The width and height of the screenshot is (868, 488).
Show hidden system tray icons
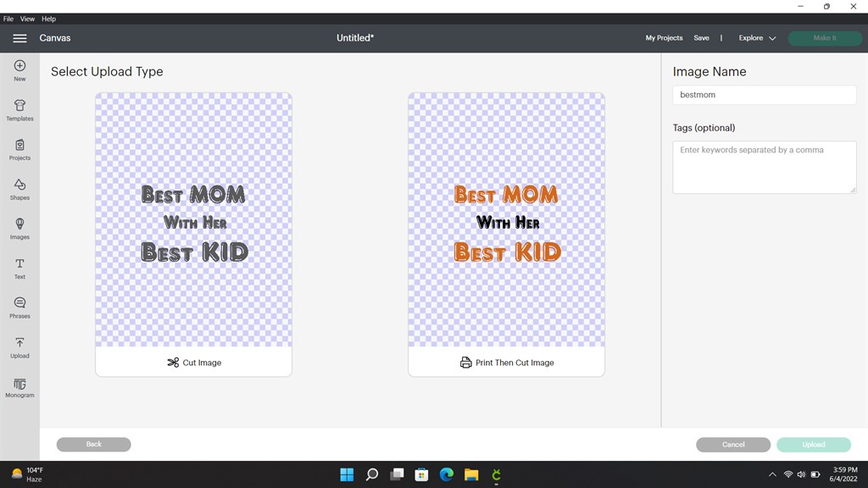click(772, 474)
